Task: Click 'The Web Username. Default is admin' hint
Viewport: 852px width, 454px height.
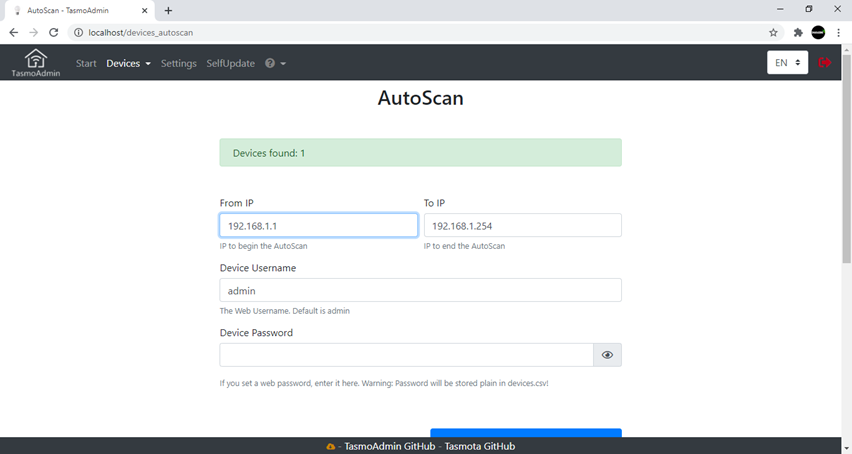Action: pos(285,311)
